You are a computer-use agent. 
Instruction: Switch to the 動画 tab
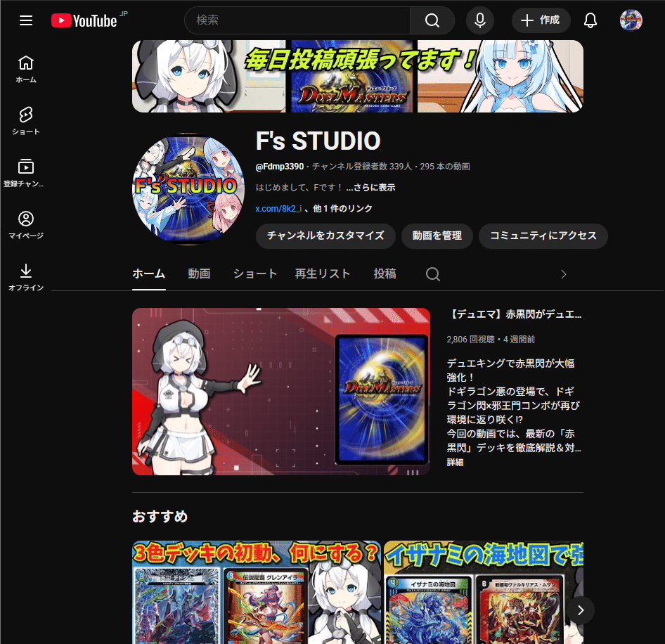[x=199, y=273]
